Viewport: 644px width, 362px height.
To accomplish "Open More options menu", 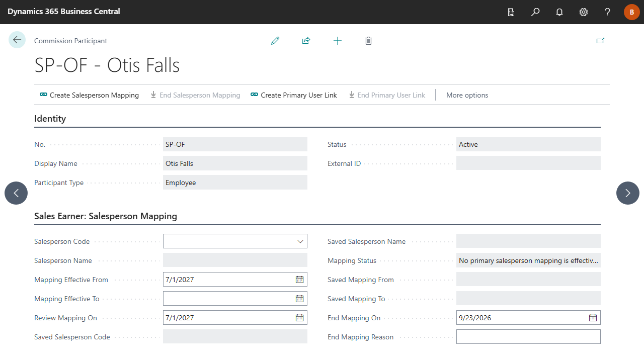I will click(x=467, y=95).
